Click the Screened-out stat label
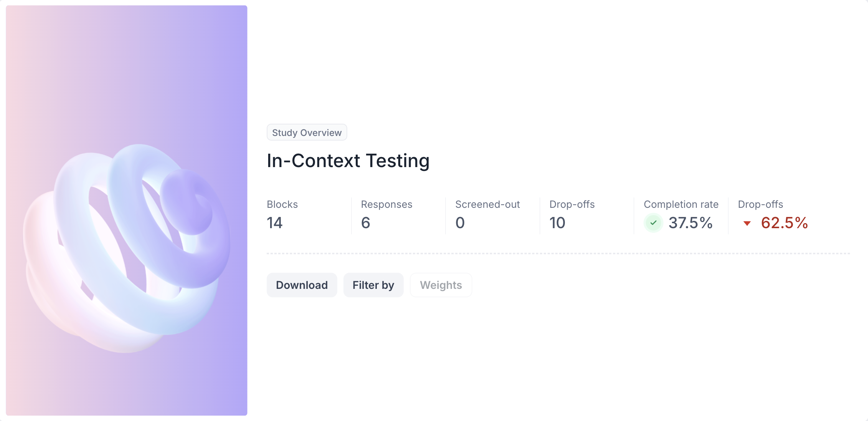Viewport: 868px width, 421px height. pyautogui.click(x=487, y=204)
